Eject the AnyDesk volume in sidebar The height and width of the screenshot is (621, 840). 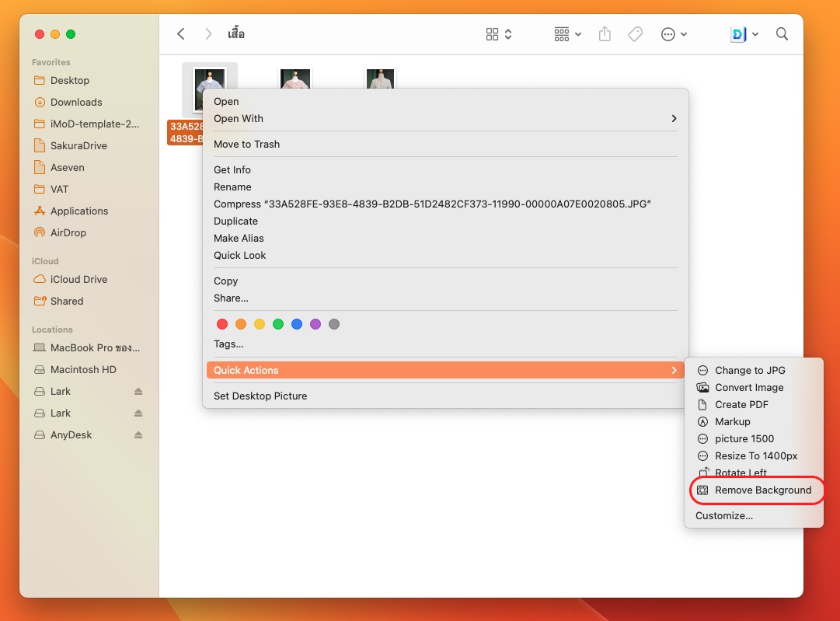click(x=138, y=435)
